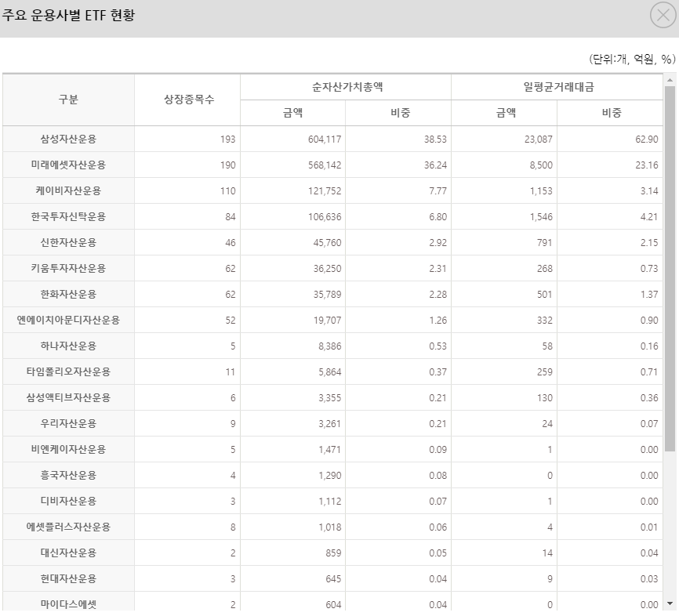Click the scrollbar up arrow

pos(670,80)
